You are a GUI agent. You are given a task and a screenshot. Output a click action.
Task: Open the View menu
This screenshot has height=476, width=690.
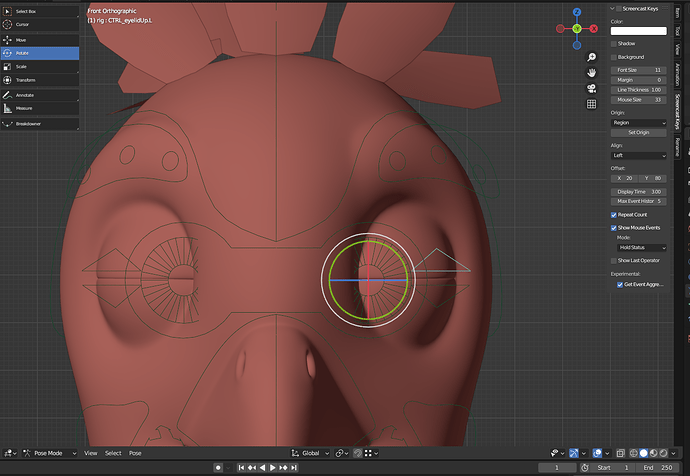[91, 453]
